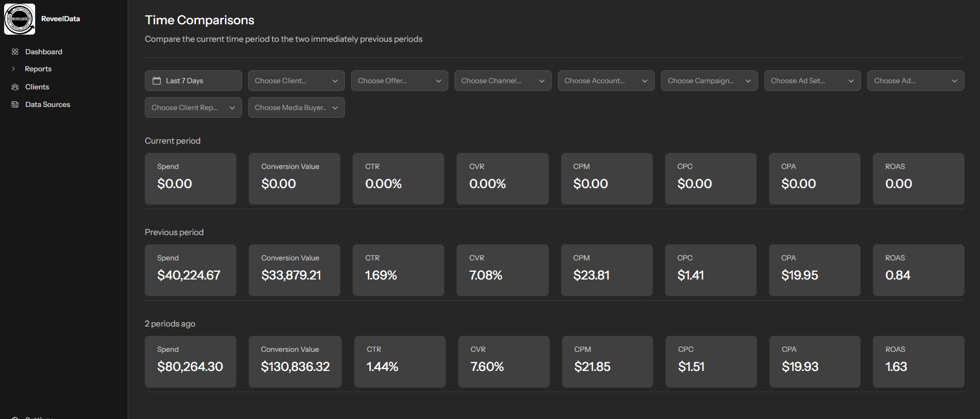Click the ReveelData brand name
Viewport: 980px width, 419px height.
(x=61, y=19)
